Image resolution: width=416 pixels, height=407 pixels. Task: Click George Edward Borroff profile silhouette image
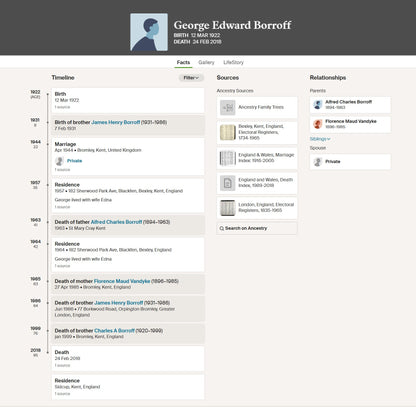(x=149, y=32)
